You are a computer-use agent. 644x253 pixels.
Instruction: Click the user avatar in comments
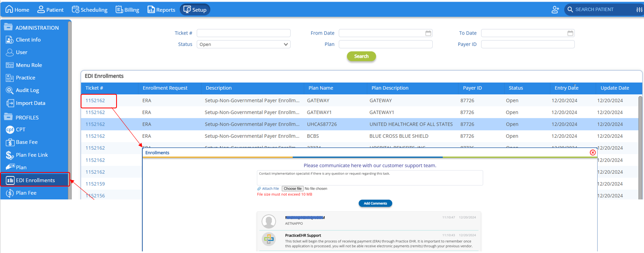click(x=269, y=221)
